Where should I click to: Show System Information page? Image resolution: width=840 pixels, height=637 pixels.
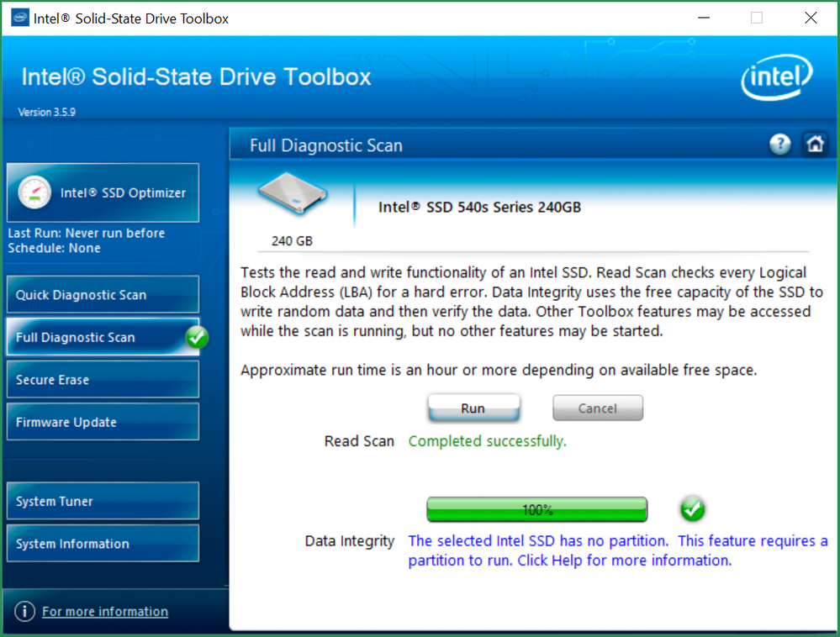[103, 544]
